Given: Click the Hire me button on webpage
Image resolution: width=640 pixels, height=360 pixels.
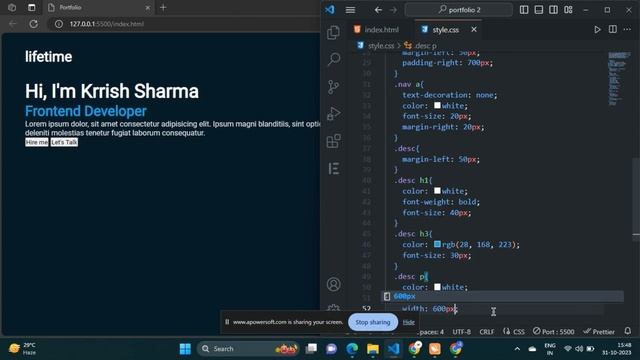Looking at the screenshot, I should pos(37,142).
